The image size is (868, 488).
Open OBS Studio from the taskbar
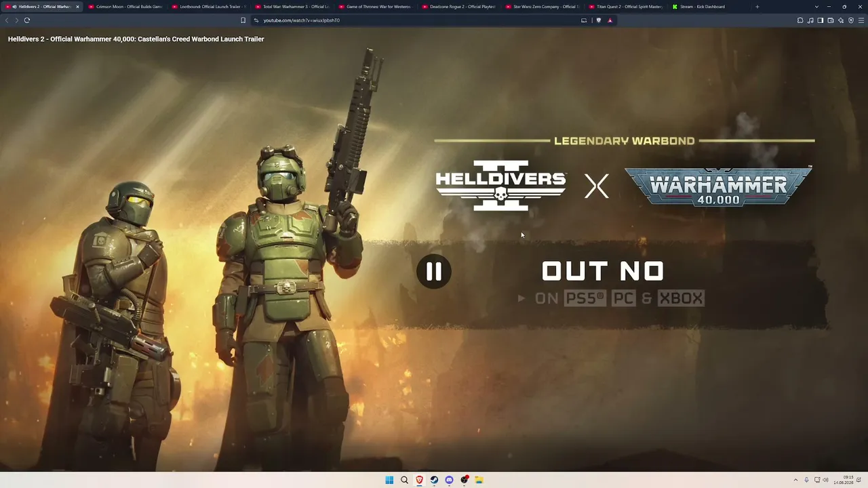[x=464, y=480]
